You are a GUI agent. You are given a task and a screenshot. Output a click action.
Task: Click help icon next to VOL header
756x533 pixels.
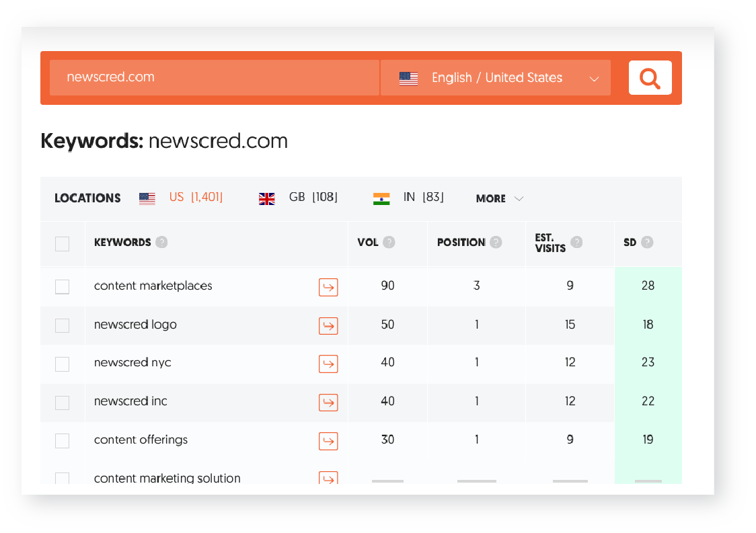point(389,243)
